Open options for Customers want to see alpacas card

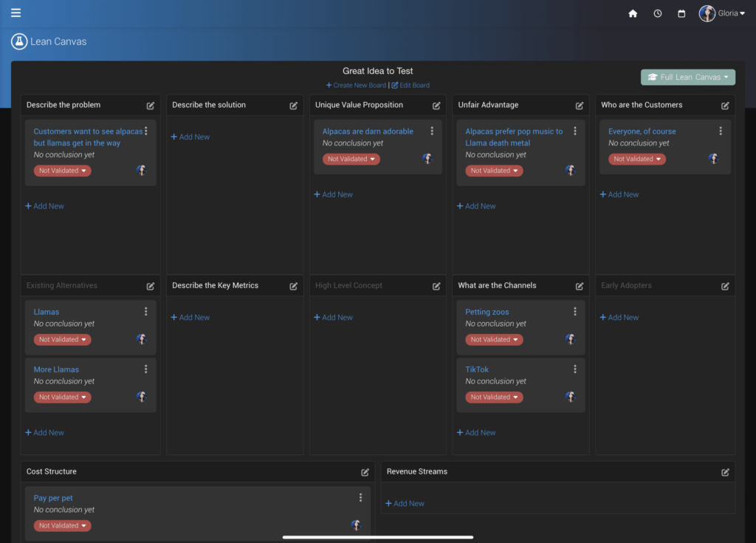tap(145, 131)
